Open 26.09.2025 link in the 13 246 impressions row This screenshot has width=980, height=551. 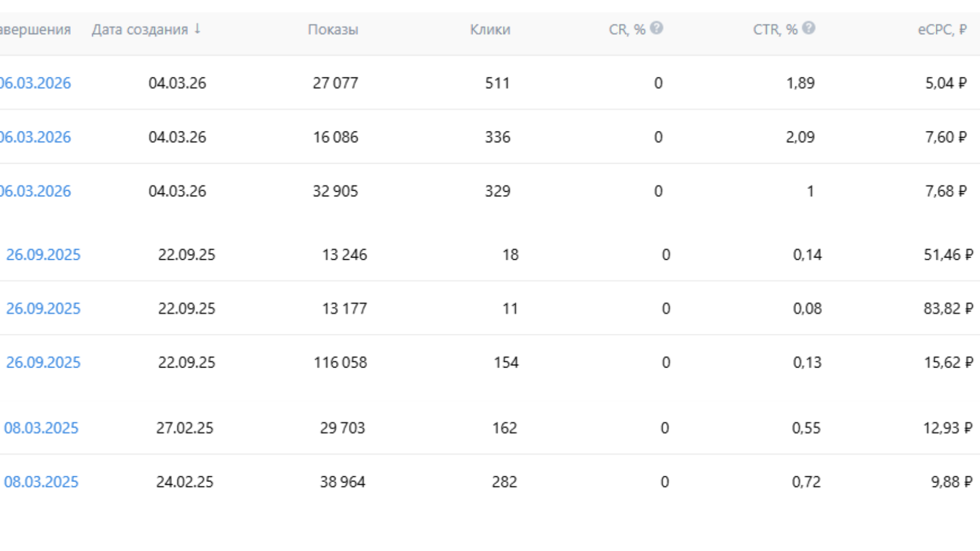pyautogui.click(x=43, y=255)
